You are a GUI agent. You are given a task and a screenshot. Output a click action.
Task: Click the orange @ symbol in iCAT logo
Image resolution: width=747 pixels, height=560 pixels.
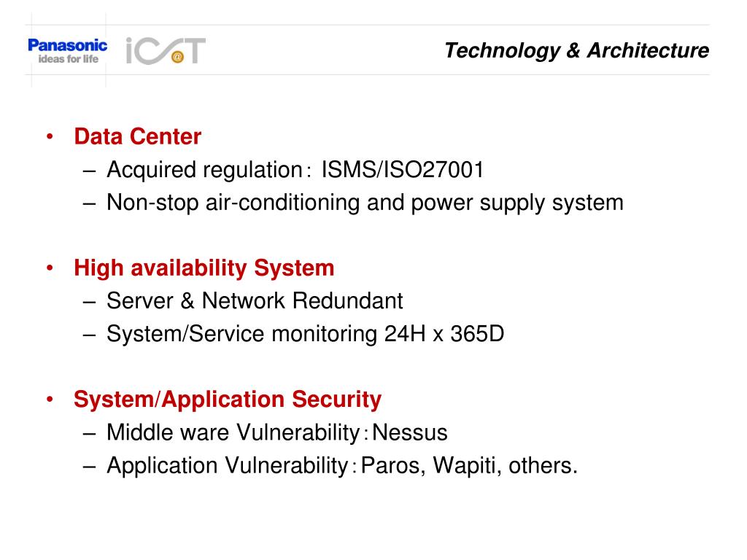pyautogui.click(x=177, y=57)
